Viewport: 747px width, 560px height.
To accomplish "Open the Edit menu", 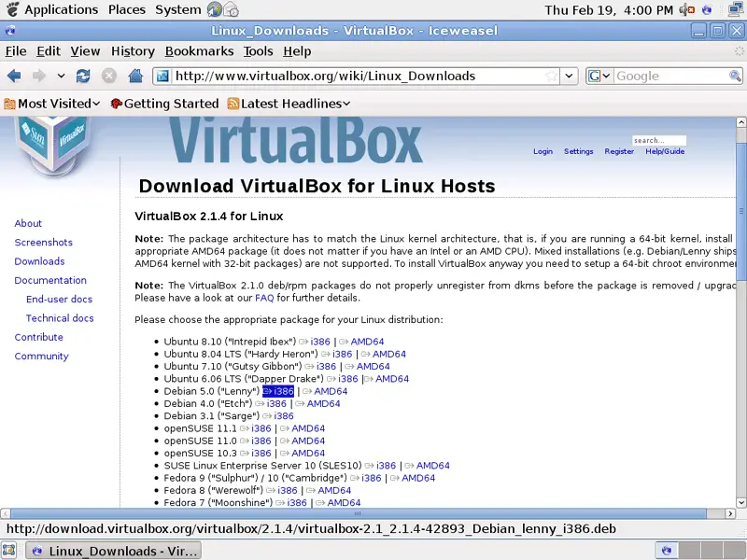I will (x=49, y=51).
